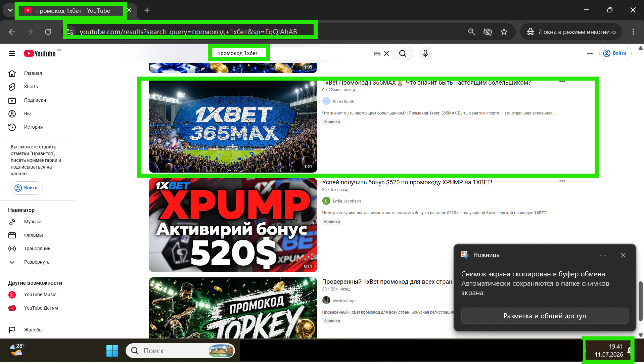Screen dimensions: 644x364
Task: Click the page vertical scrollbar thumb
Action: pos(641,301)
